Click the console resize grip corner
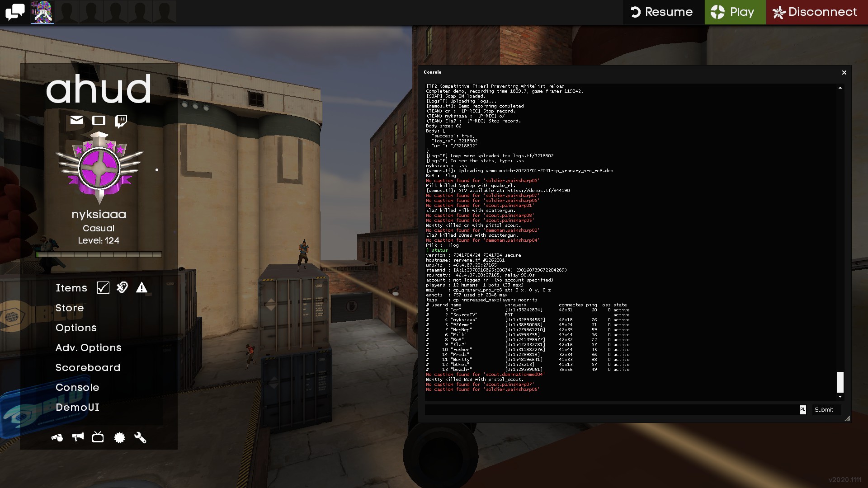The height and width of the screenshot is (488, 868). [847, 419]
